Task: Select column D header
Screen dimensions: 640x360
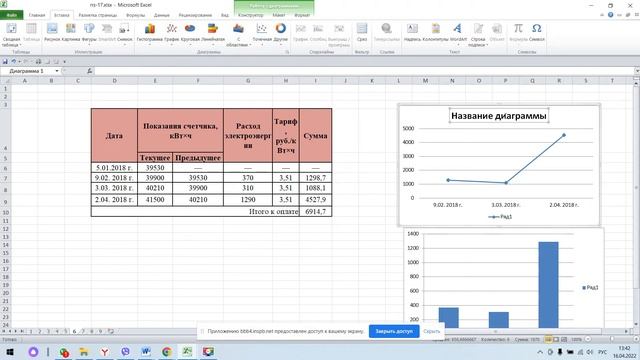Action: [x=114, y=81]
